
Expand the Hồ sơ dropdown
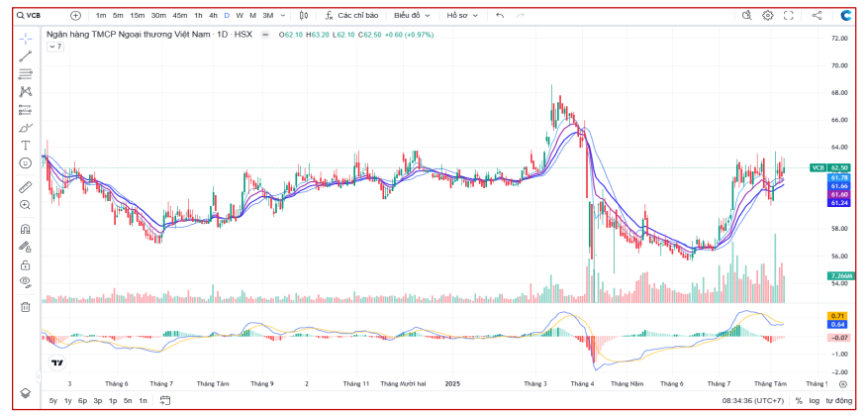[x=463, y=16]
